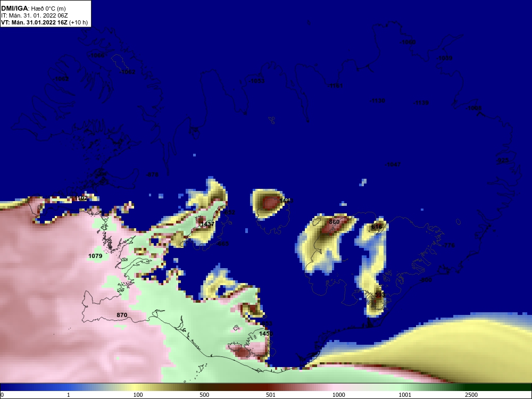Select the -853 map value

click(267, 323)
